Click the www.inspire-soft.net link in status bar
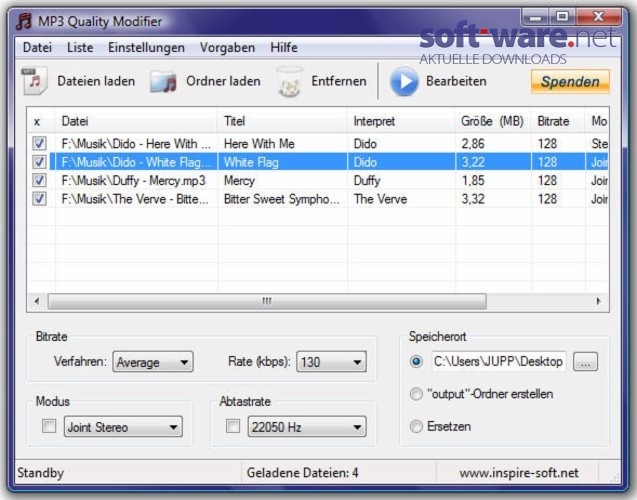637x500 pixels. tap(519, 473)
